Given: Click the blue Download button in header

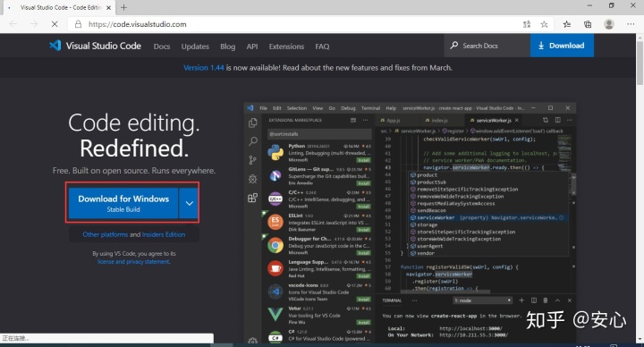Looking at the screenshot, I should [x=562, y=46].
